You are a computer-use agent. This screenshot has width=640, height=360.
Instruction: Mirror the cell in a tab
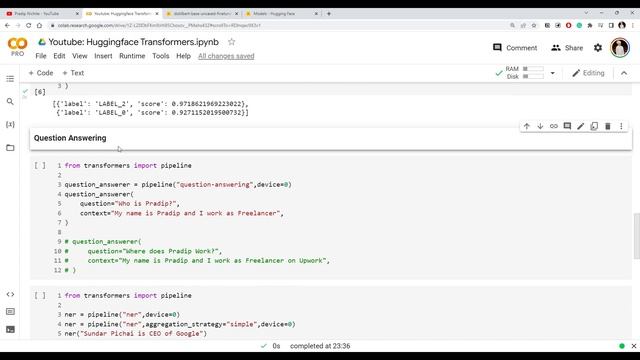[594, 126]
